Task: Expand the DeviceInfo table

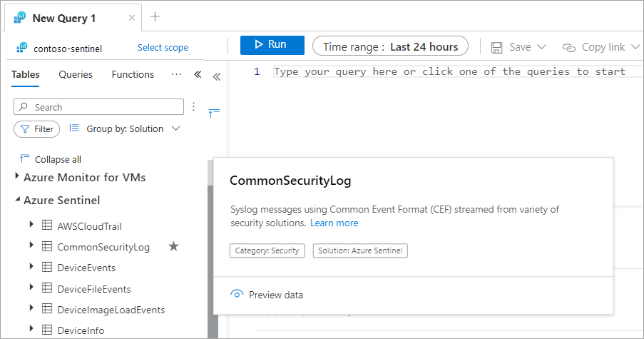Action: coord(31,328)
